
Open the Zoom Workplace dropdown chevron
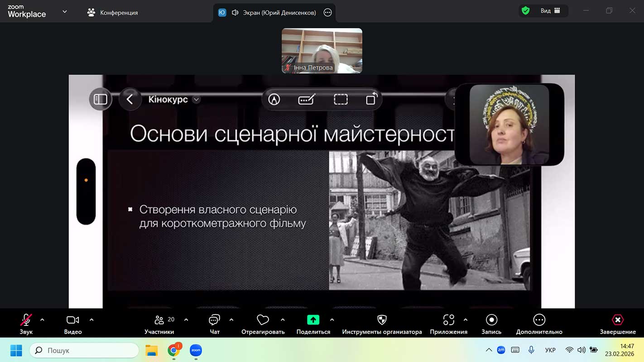click(x=64, y=12)
